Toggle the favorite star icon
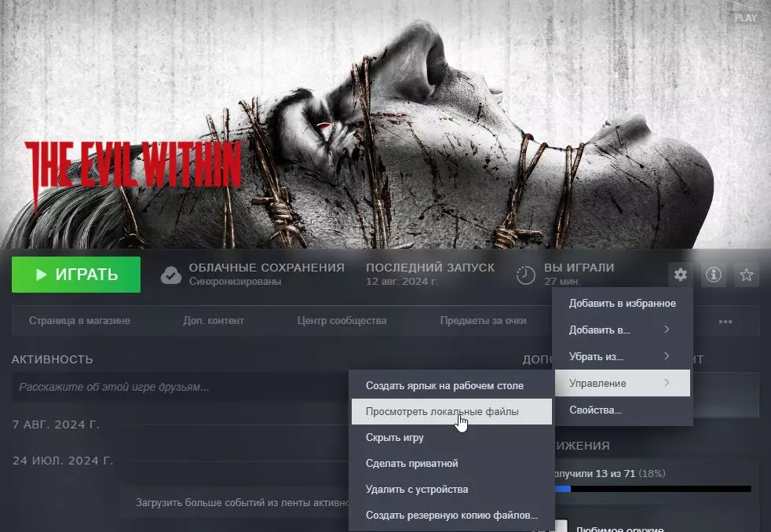771x532 pixels. [747, 275]
